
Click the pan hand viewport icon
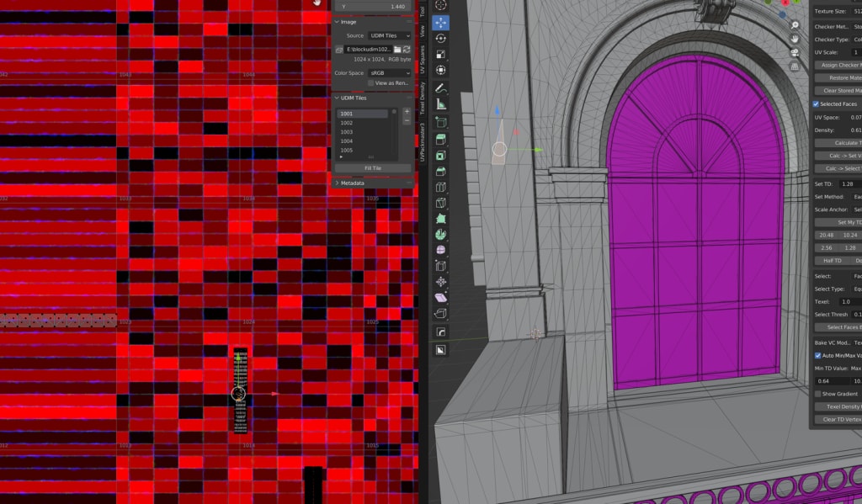795,39
